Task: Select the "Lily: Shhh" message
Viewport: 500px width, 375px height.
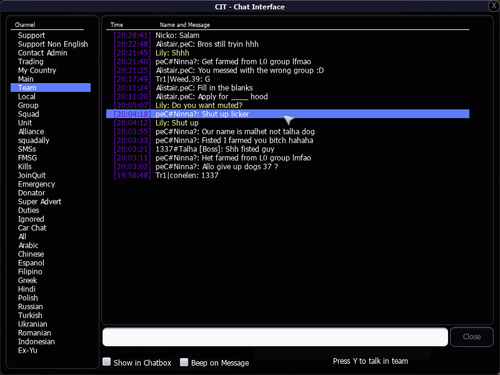Action: pyautogui.click(x=288, y=53)
